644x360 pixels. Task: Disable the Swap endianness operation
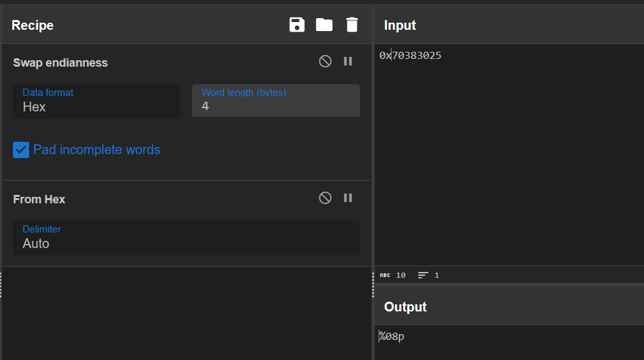(326, 62)
